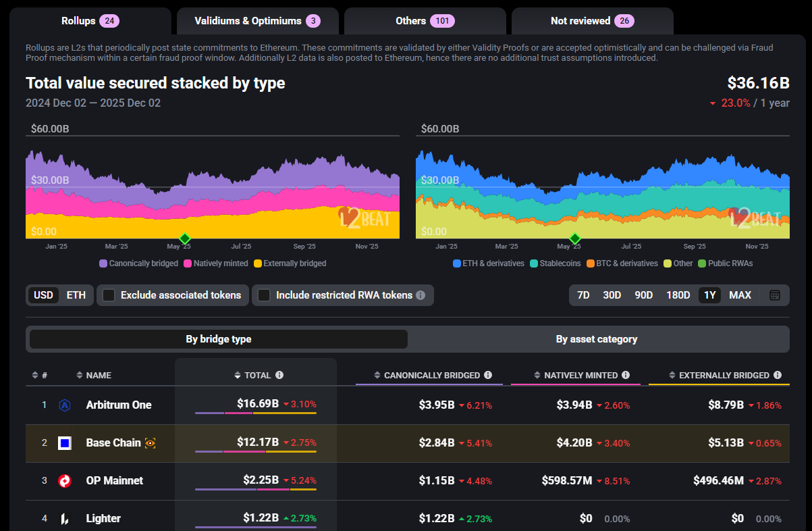Click the Base Chain logo icon
The height and width of the screenshot is (531, 812).
pyautogui.click(x=65, y=442)
